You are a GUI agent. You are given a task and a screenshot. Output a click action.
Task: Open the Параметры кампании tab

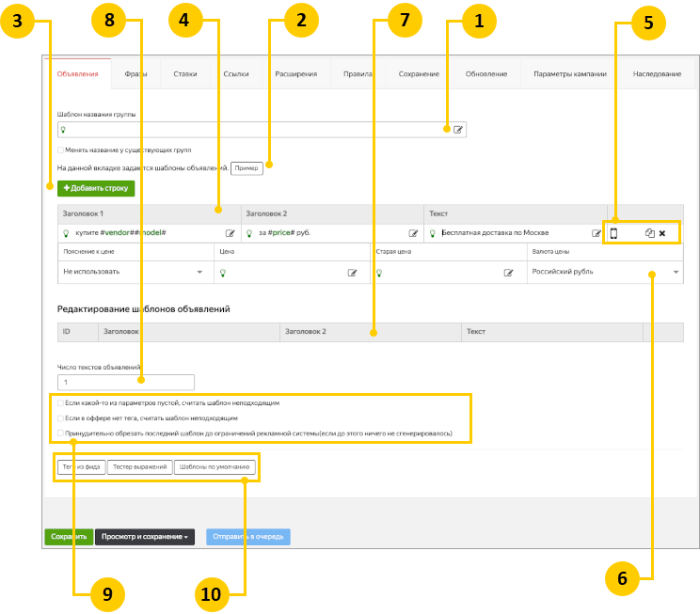coord(570,73)
